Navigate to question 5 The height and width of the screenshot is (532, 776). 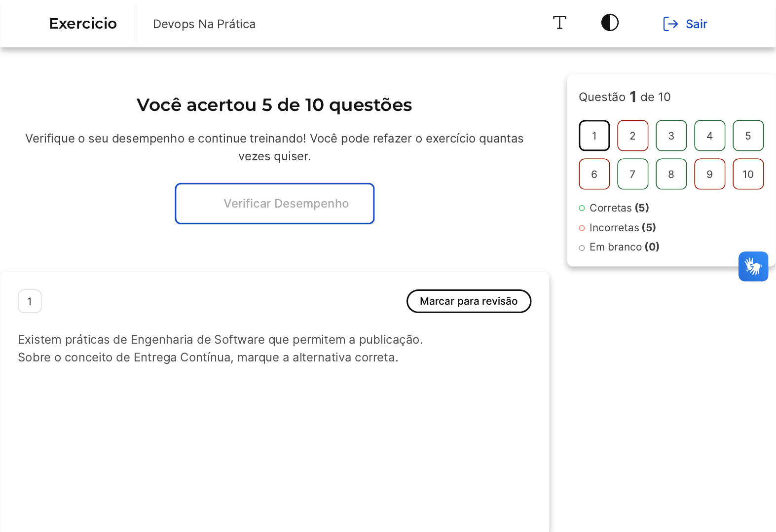(x=748, y=136)
